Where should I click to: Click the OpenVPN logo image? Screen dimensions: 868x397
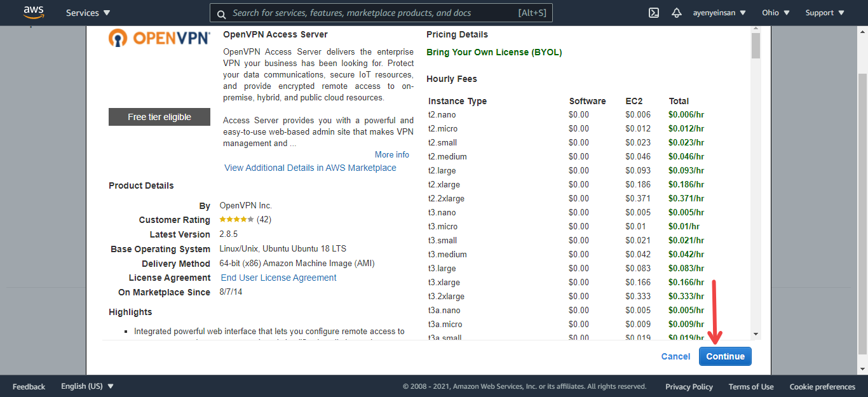[x=159, y=38]
